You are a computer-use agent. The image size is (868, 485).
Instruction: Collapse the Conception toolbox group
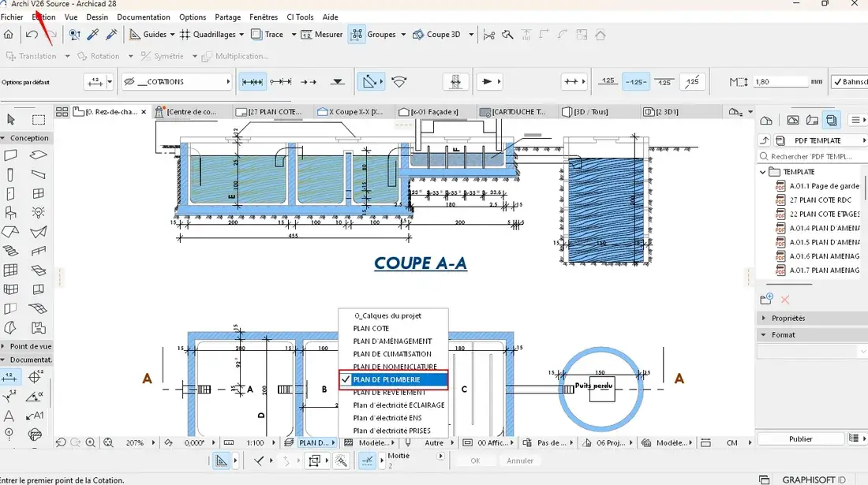tap(3, 138)
